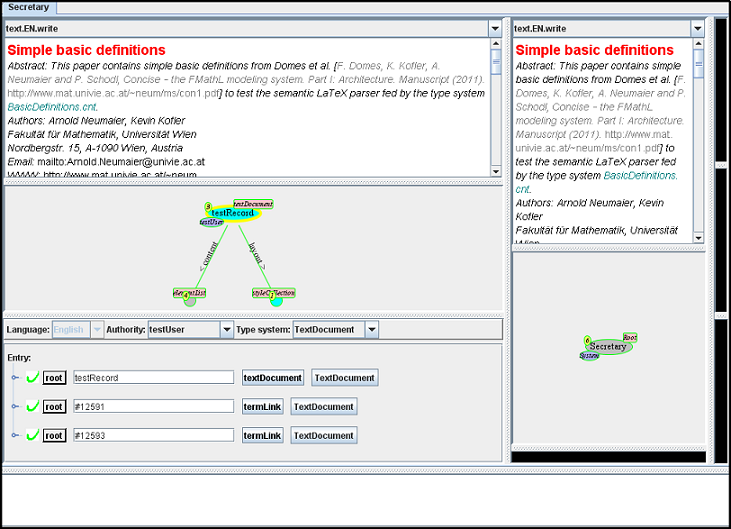
Task: Click termLink button on #12593 row
Action: tap(262, 435)
